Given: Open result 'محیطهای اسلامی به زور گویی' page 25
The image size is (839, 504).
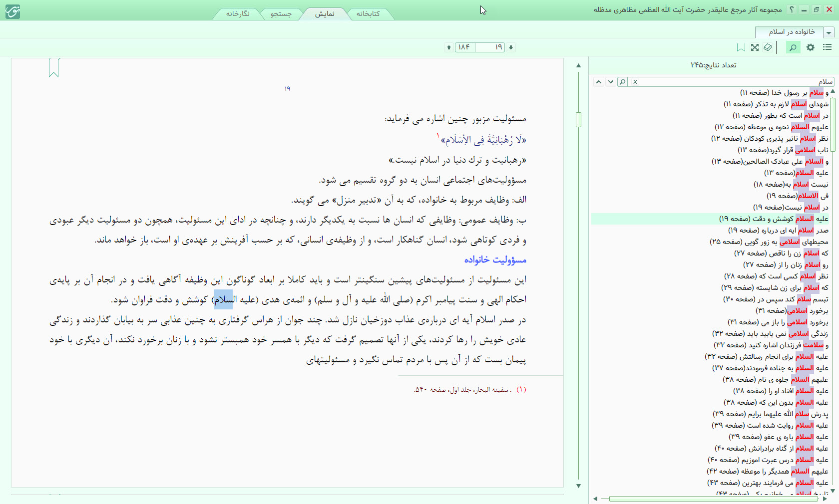Looking at the screenshot, I should (x=769, y=242).
